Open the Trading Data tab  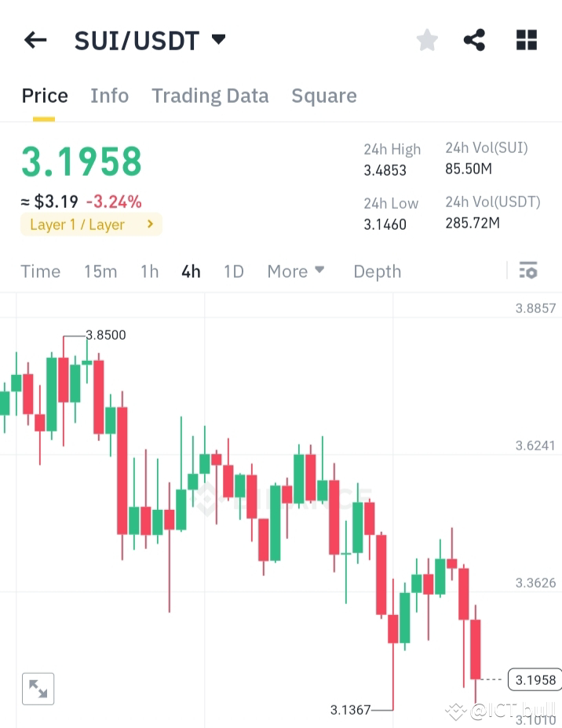tap(210, 95)
